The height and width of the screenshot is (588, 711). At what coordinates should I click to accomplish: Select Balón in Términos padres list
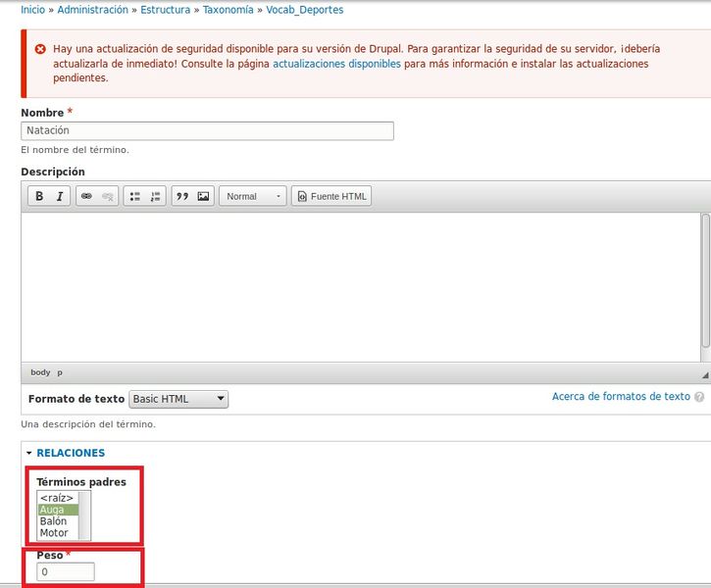point(58,521)
